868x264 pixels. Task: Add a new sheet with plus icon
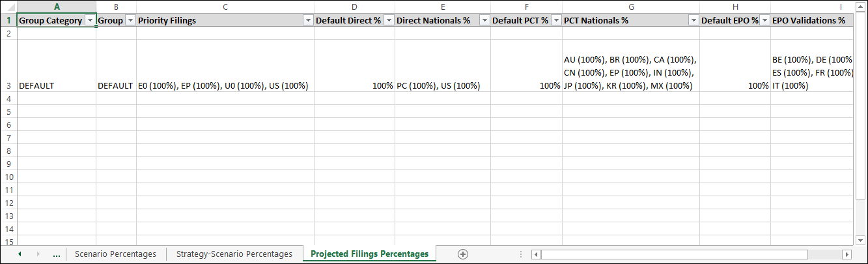pos(463,254)
